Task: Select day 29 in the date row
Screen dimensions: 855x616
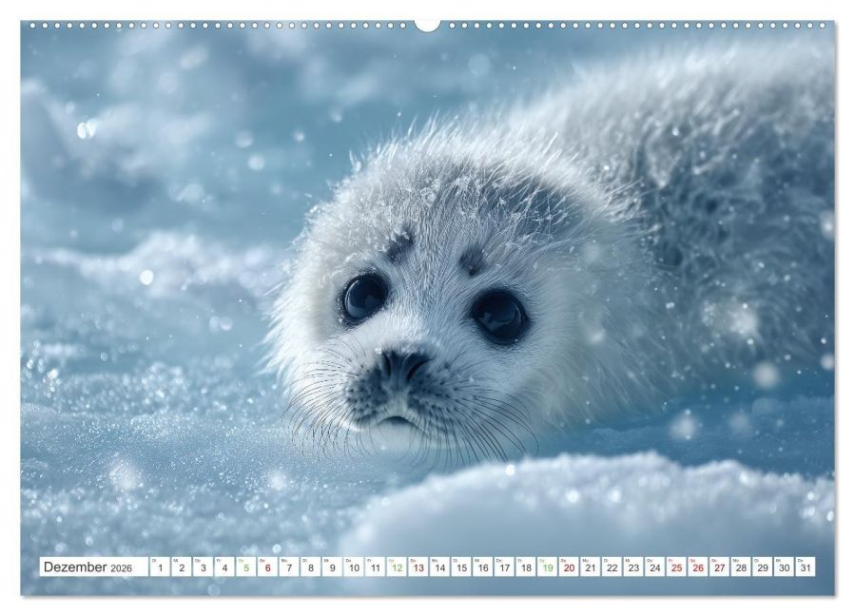Action: point(763,567)
